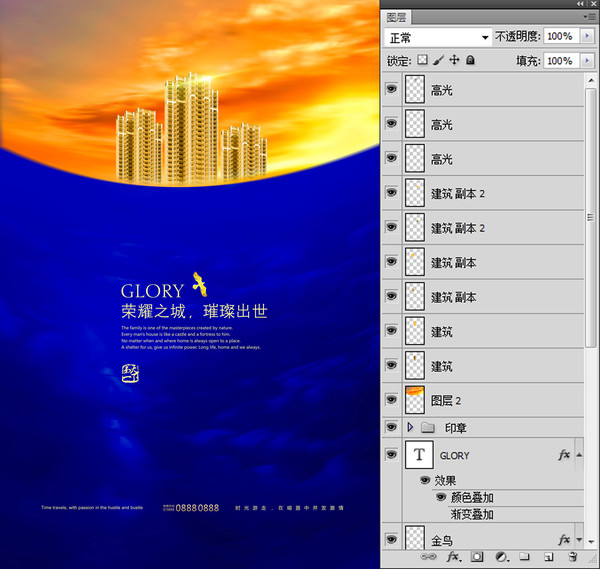
Task: Add a layer mask using the bottom bar icon
Action: (477, 557)
